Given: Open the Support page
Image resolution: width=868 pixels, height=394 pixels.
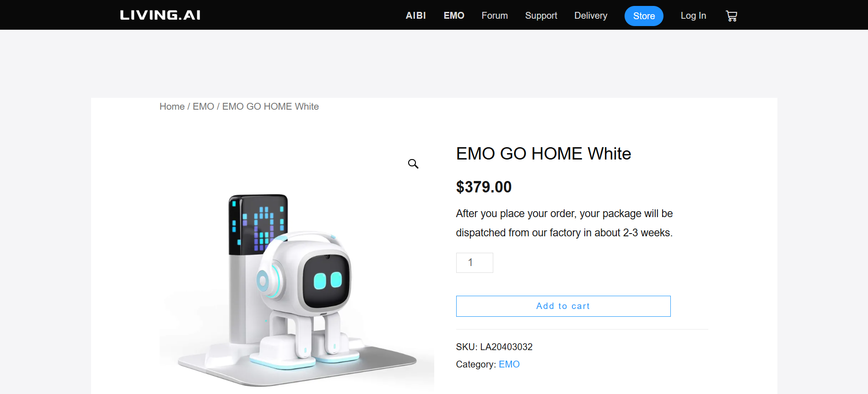Looking at the screenshot, I should pyautogui.click(x=541, y=16).
